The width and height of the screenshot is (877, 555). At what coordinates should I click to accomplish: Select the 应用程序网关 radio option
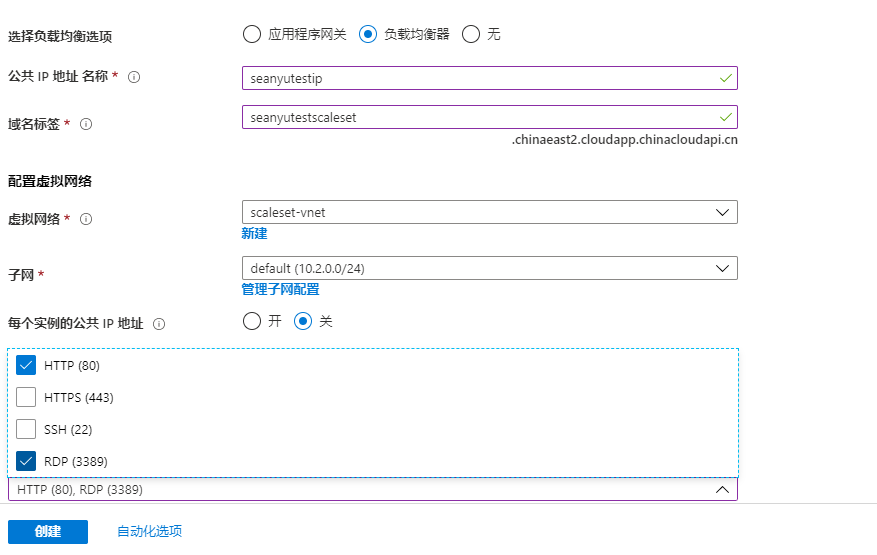[251, 34]
